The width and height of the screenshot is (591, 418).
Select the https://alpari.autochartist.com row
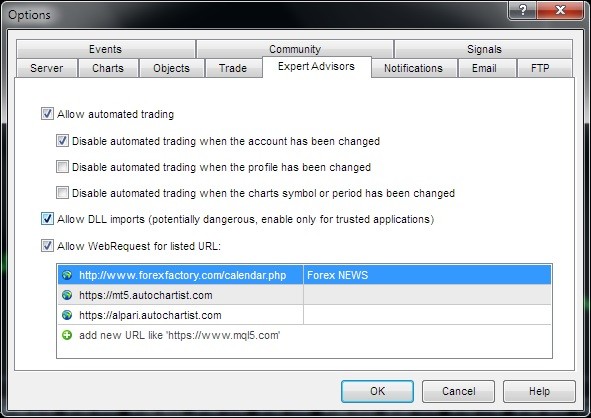click(305, 315)
